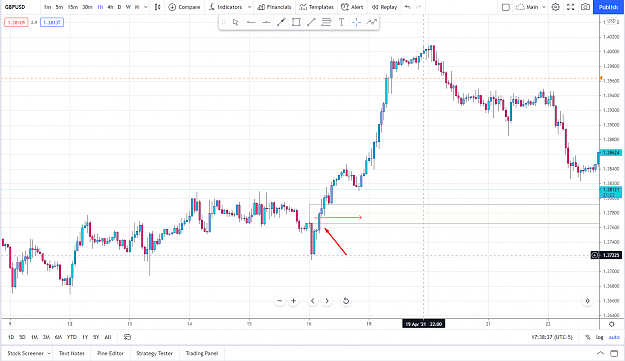Viewport: 625px width, 361px height.
Task: Redo the chart action
Action: coord(418,7)
